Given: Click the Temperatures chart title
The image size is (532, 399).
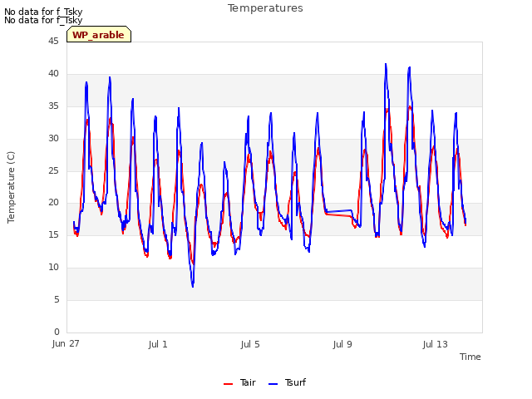Looking at the screenshot, I should click(x=265, y=8).
